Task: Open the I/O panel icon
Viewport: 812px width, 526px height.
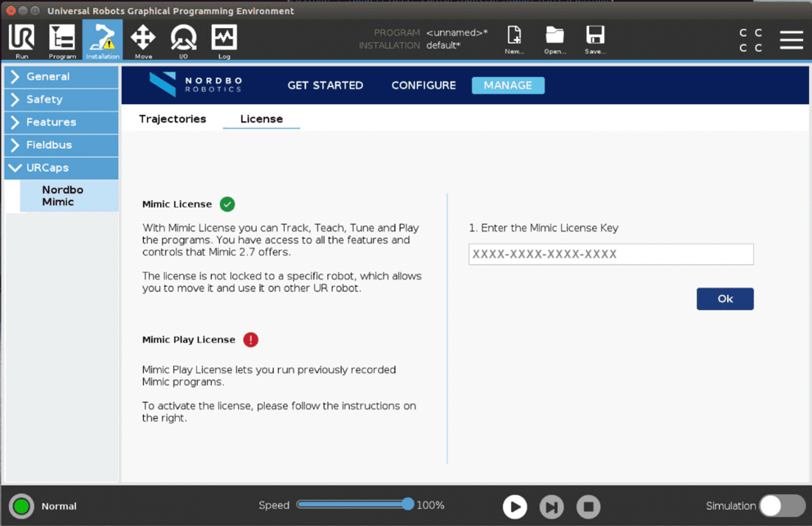Action: 183,40
